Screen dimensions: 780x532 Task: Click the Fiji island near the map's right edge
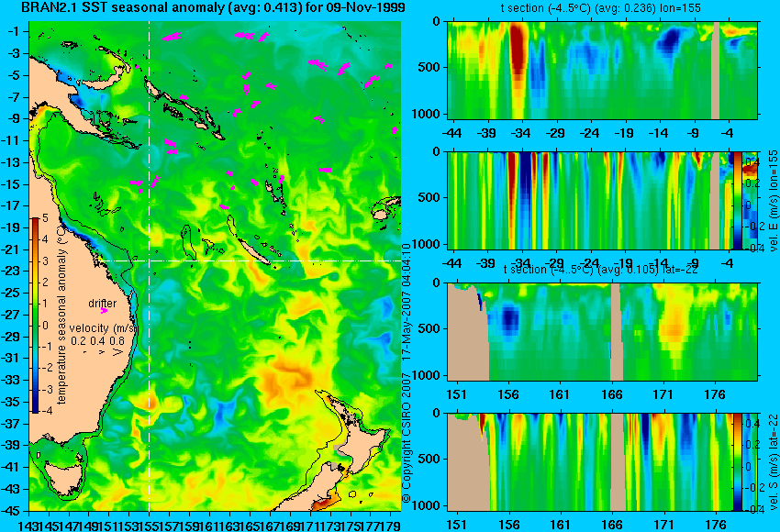click(x=382, y=215)
